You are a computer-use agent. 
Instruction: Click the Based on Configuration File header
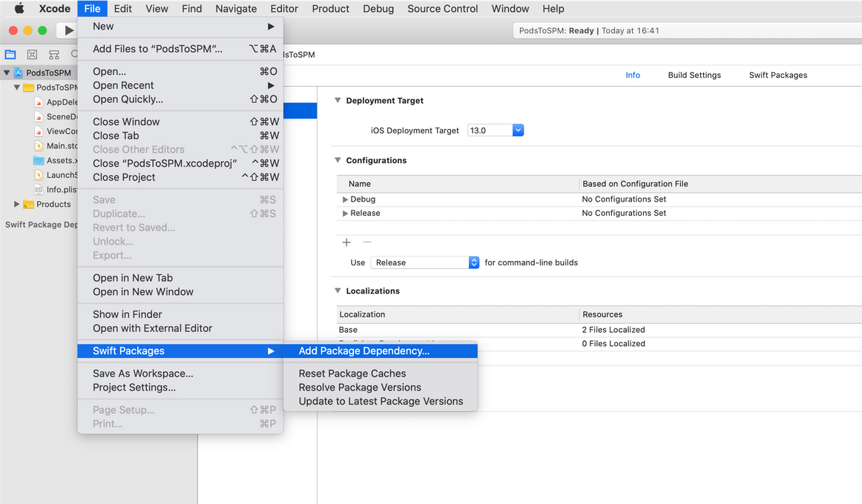721,184
